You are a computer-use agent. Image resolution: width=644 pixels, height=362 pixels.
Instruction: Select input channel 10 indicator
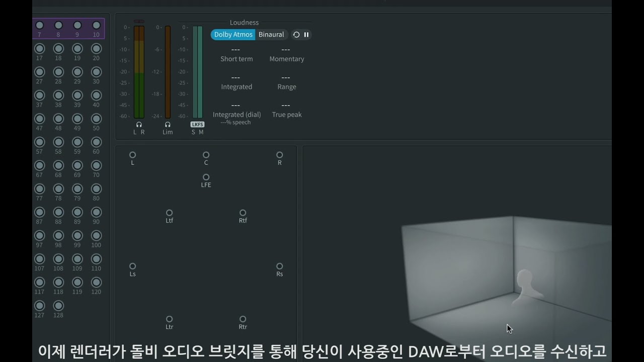[96, 25]
